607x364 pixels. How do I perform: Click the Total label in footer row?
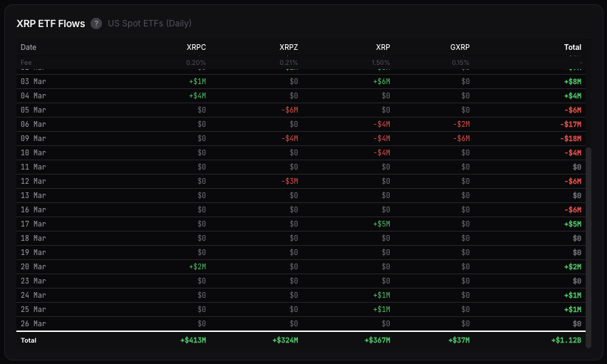click(x=28, y=340)
